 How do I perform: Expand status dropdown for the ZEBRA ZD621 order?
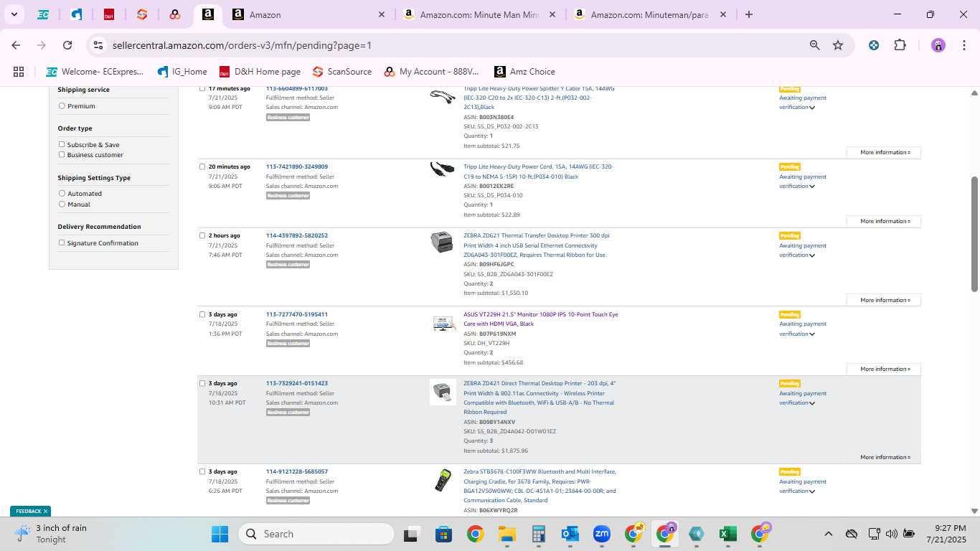812,255
